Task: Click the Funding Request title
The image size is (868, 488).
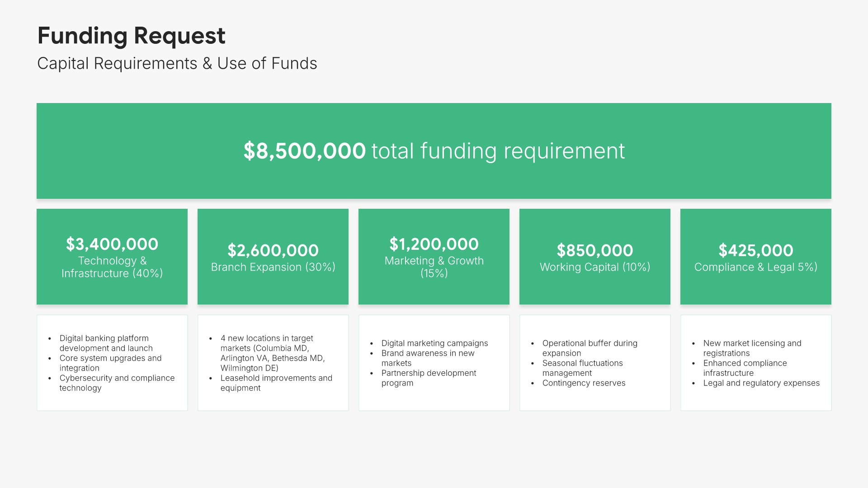Action: click(131, 36)
